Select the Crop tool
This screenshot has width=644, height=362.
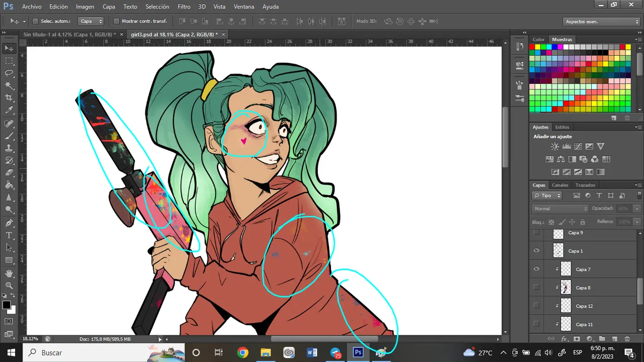pos(9,98)
